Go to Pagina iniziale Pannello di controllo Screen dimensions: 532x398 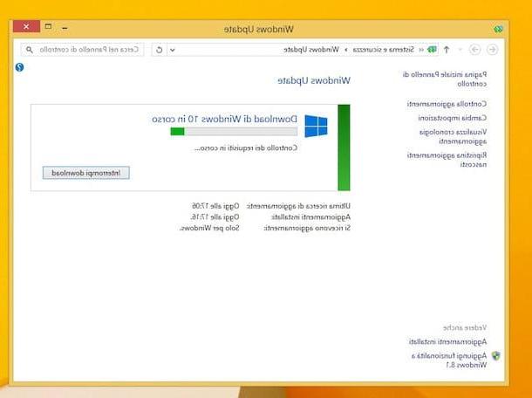click(x=445, y=79)
